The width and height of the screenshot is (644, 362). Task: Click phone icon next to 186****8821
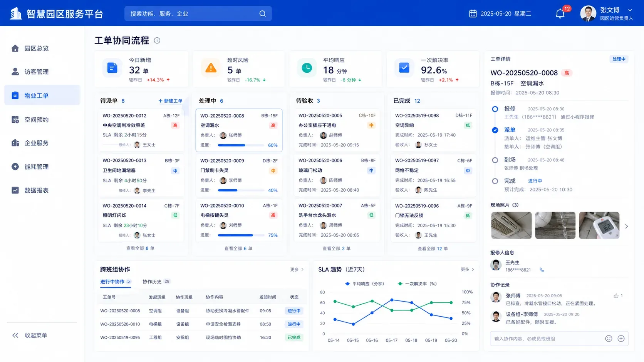542,270
